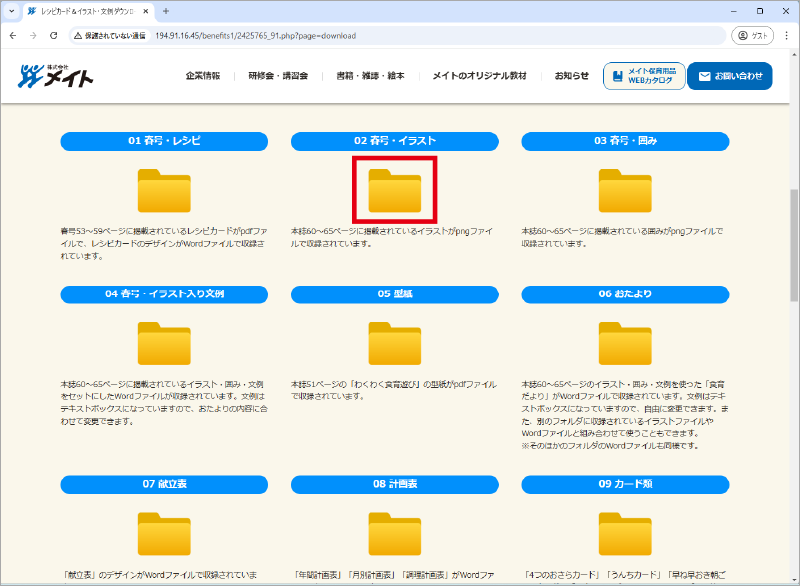
Task: Go back with the browser back arrow
Action: click(13, 35)
